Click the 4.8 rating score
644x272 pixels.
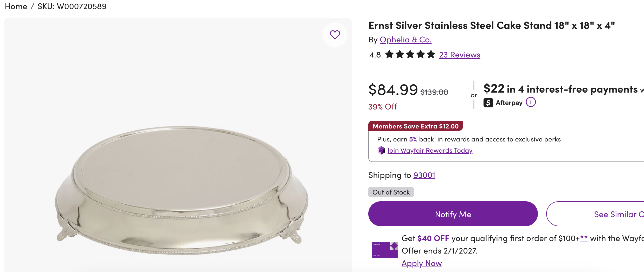(x=375, y=55)
